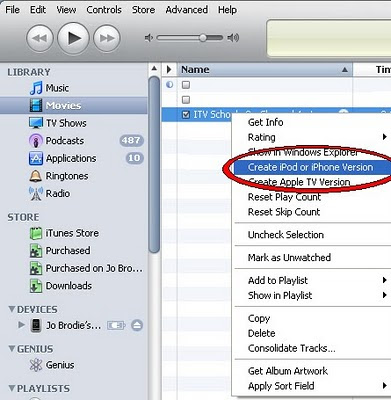This screenshot has height=400, width=391.
Task: Open the Music library icon
Action: pos(36,88)
